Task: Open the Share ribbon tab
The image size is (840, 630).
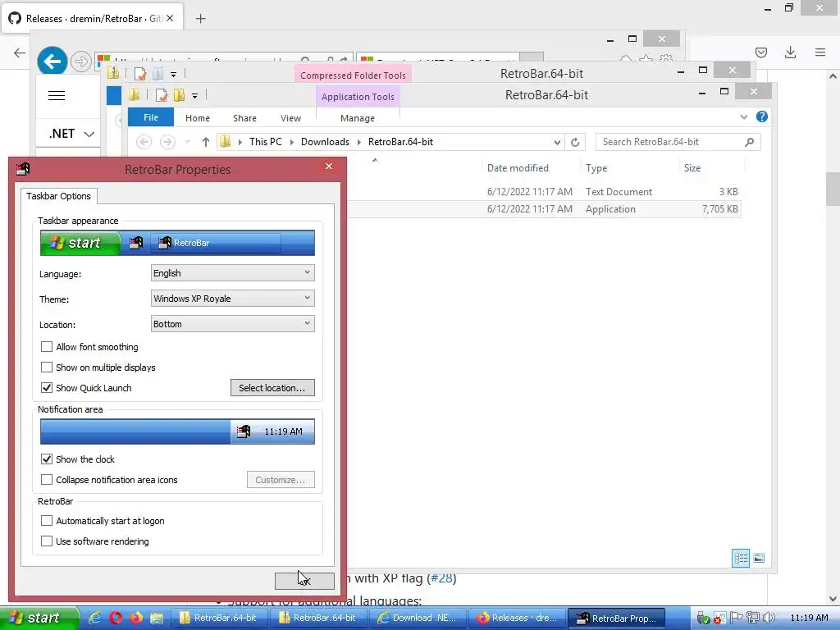Action: [x=244, y=118]
